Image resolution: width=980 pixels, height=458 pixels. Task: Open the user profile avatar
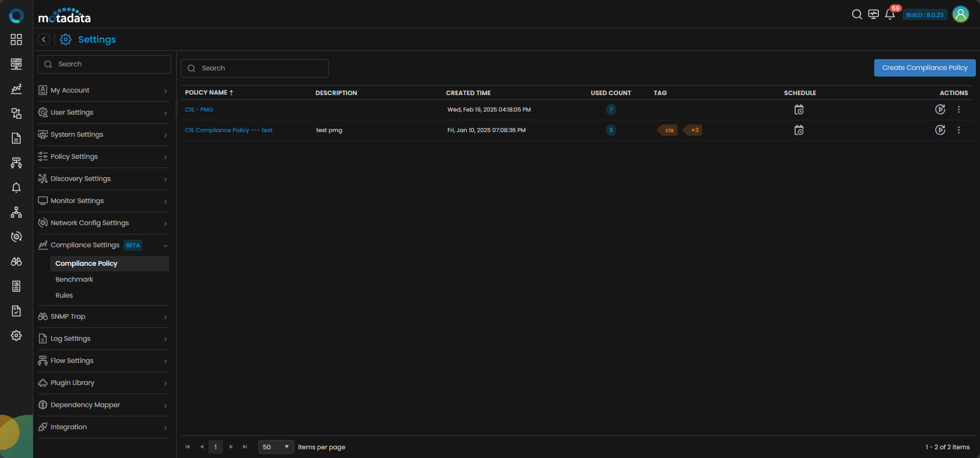pyautogui.click(x=960, y=14)
